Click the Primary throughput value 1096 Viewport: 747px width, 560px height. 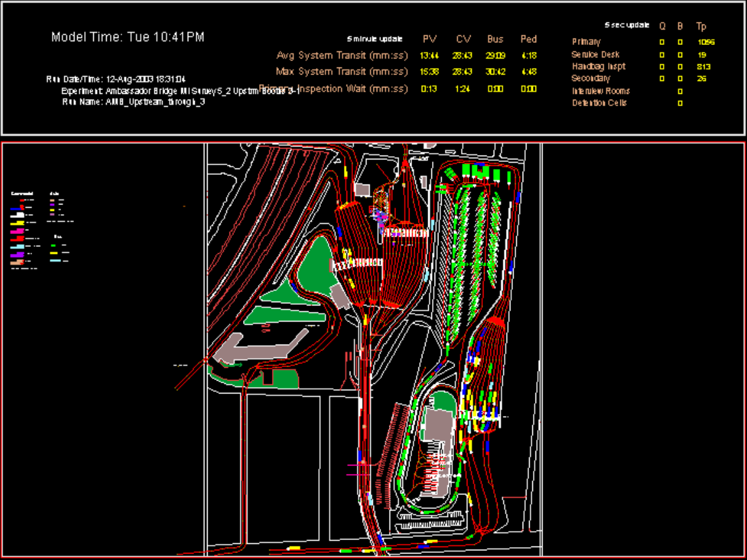[x=705, y=42]
